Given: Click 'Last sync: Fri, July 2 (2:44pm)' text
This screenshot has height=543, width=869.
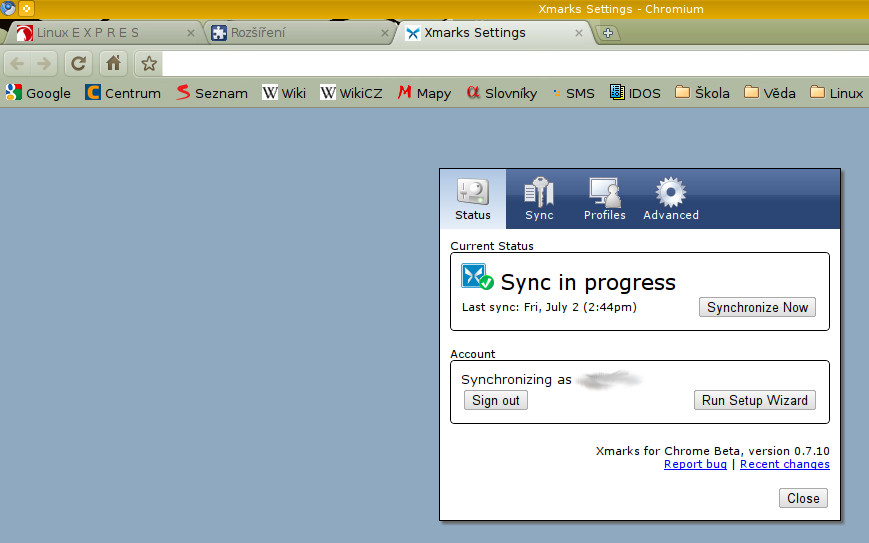Looking at the screenshot, I should click(x=549, y=307).
